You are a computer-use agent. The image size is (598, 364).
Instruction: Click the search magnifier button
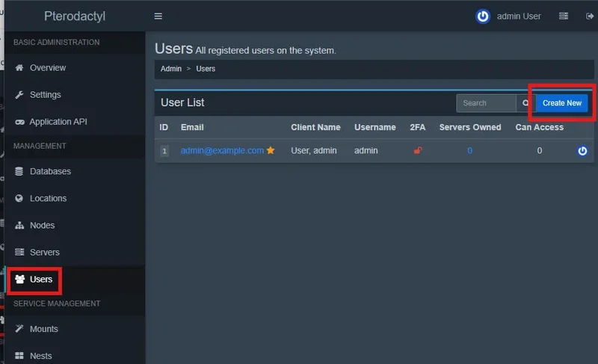[525, 103]
